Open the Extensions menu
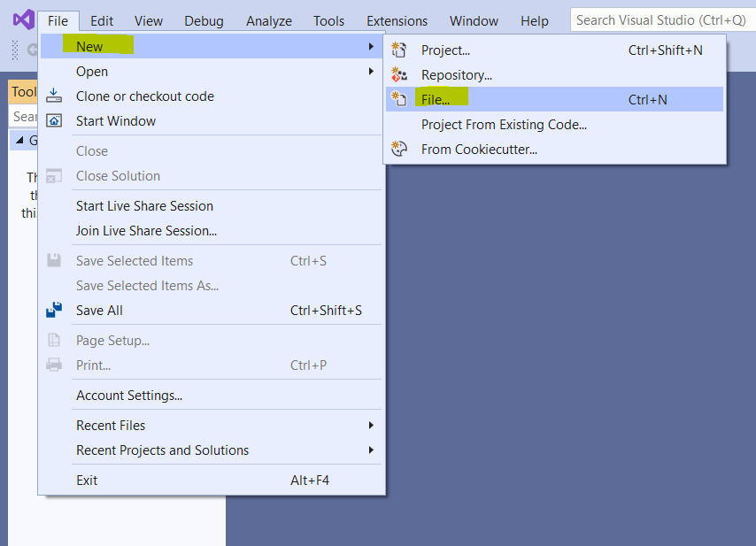Screen dimensions: 756x546 pos(397,20)
